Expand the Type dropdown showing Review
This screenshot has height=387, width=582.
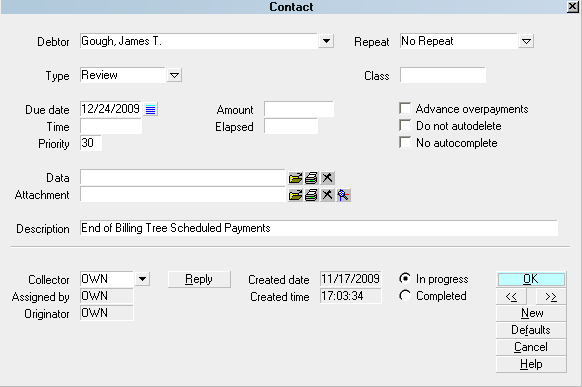(174, 75)
